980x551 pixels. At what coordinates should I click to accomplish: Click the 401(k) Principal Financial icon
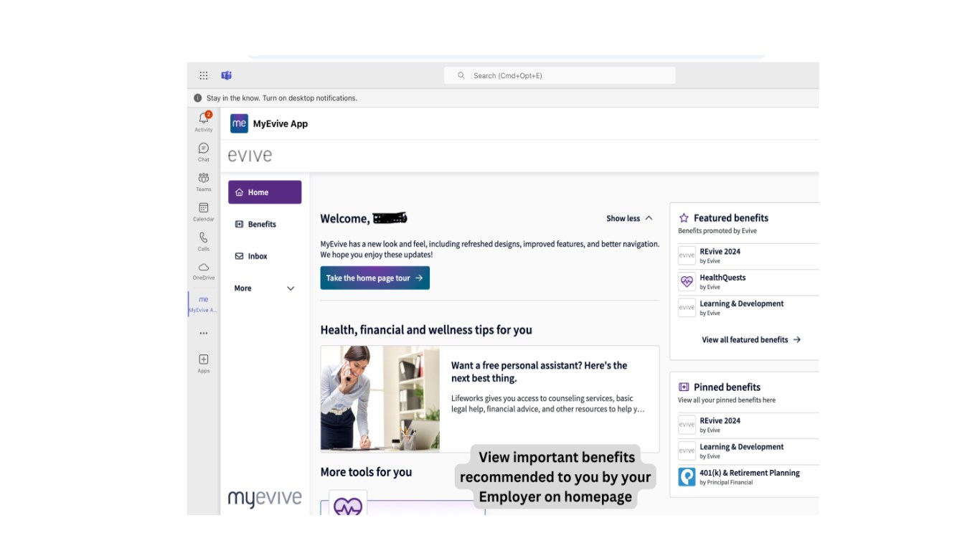(x=687, y=476)
